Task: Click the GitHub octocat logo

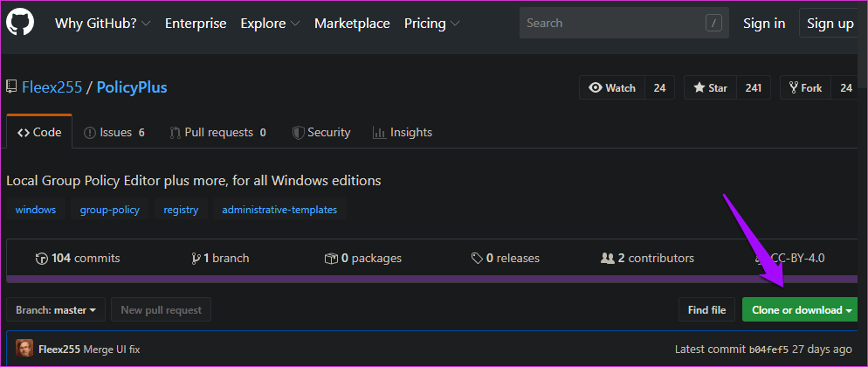Action: click(x=20, y=24)
